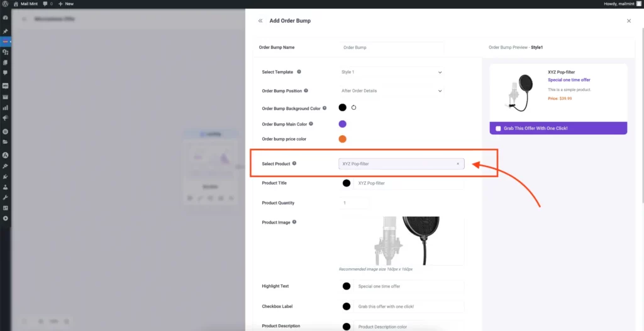Pick the Checkbox Label color swatch

pyautogui.click(x=347, y=306)
